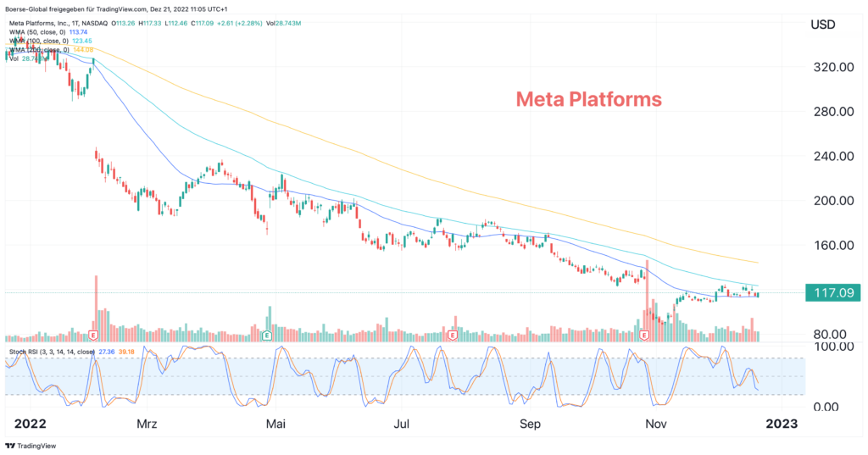Click the 280.00 price axis label
The image size is (868, 455).
[x=833, y=111]
